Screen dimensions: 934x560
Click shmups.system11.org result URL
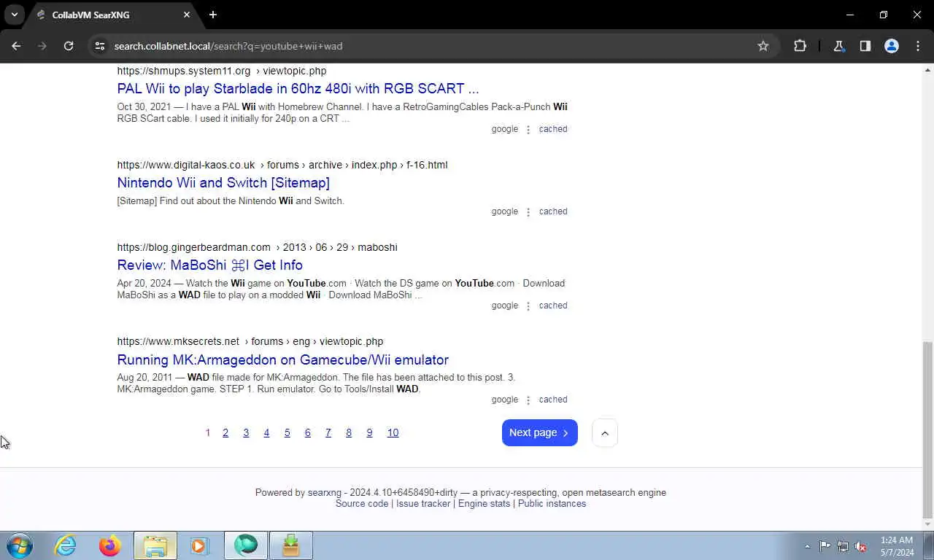pos(222,71)
